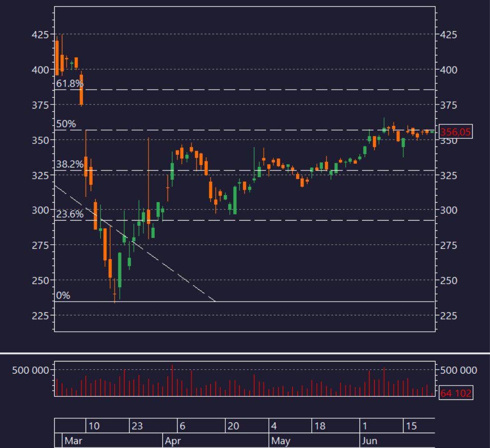This screenshot has width=490, height=448.
Task: Click date marker 6 on time axis
Action: pyautogui.click(x=182, y=426)
